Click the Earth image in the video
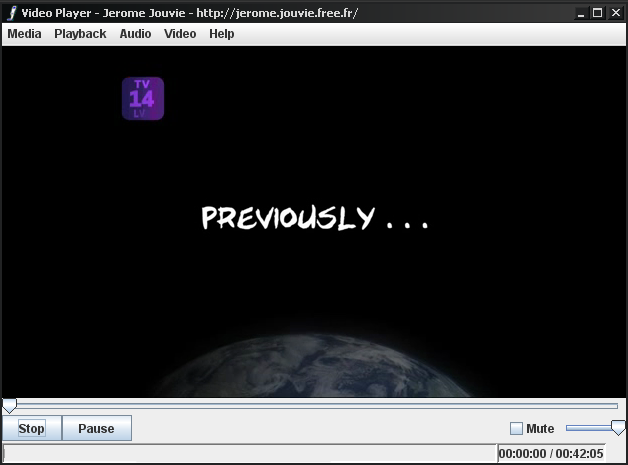Image resolution: width=628 pixels, height=465 pixels. coord(314,366)
